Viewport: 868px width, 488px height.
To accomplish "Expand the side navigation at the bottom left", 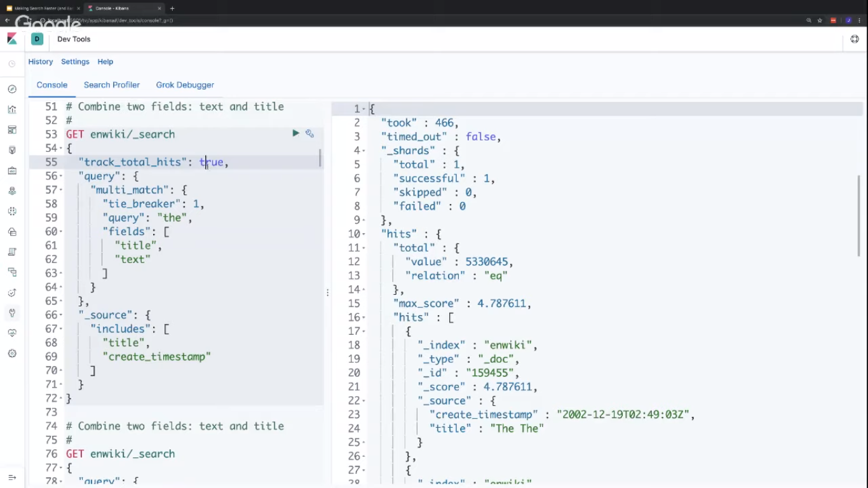I will coord(12,477).
